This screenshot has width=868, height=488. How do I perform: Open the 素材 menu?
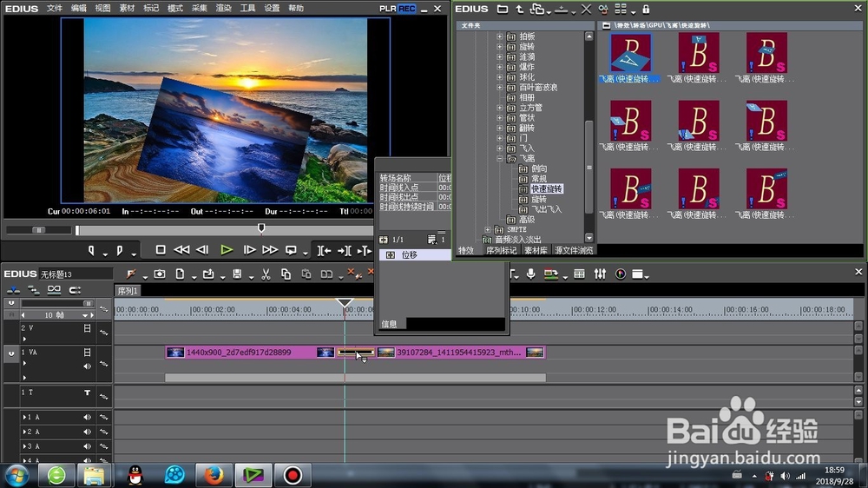point(127,9)
